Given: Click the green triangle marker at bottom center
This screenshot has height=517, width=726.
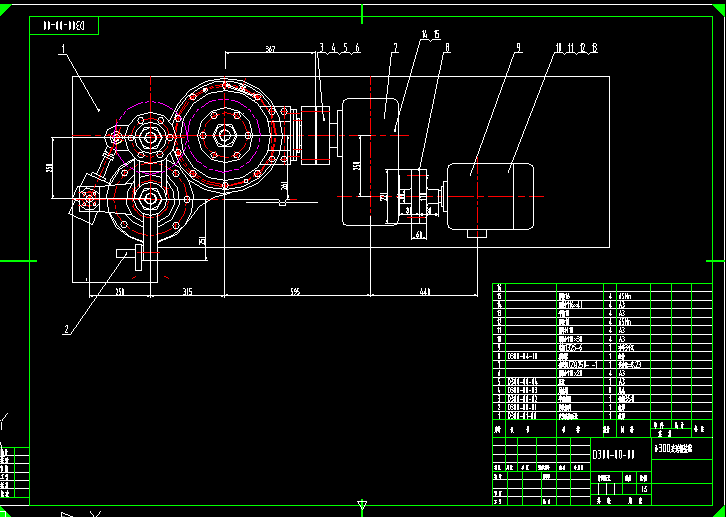Looking at the screenshot, I should [x=362, y=506].
